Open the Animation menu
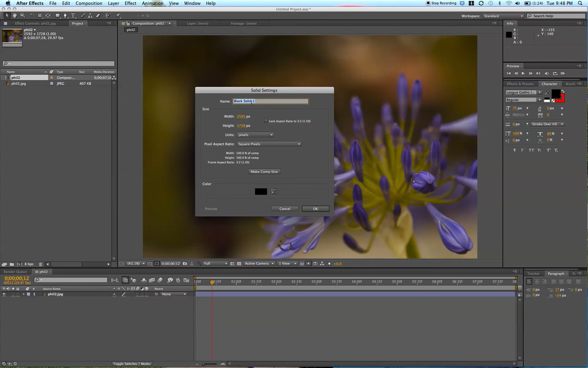The width and height of the screenshot is (588, 368). (152, 3)
